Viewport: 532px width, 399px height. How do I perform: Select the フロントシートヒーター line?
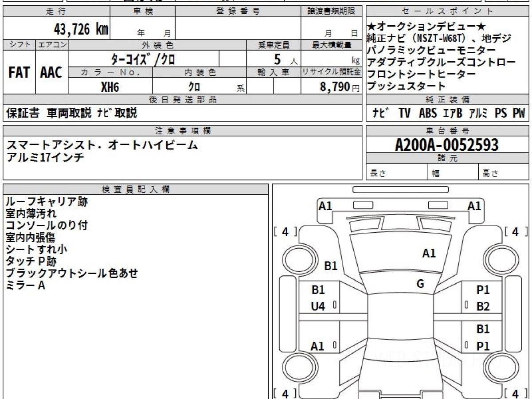point(421,74)
